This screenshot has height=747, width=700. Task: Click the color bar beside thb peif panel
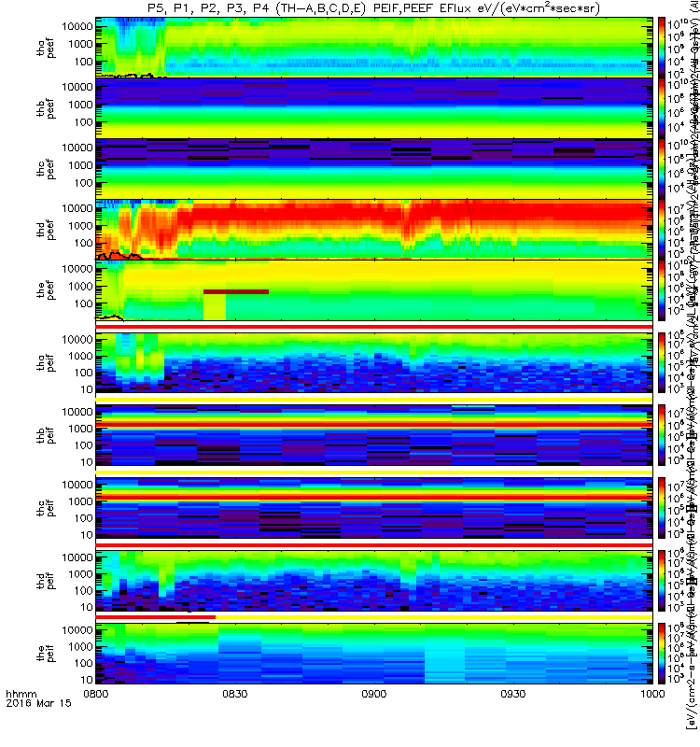[662, 435]
